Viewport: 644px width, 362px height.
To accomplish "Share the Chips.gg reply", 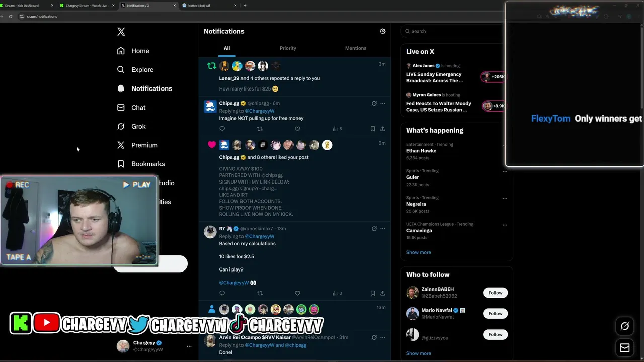I will [x=383, y=129].
